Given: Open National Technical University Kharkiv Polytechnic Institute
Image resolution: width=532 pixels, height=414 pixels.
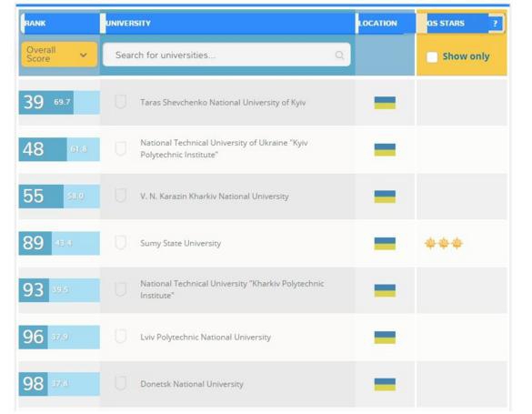Looking at the screenshot, I should click(x=232, y=289).
